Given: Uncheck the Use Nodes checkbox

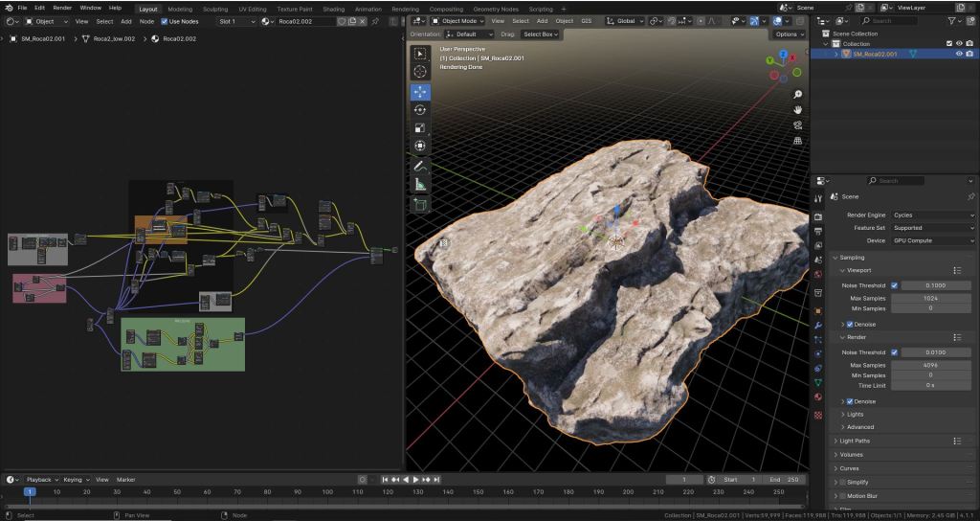Looking at the screenshot, I should pyautogui.click(x=165, y=21).
